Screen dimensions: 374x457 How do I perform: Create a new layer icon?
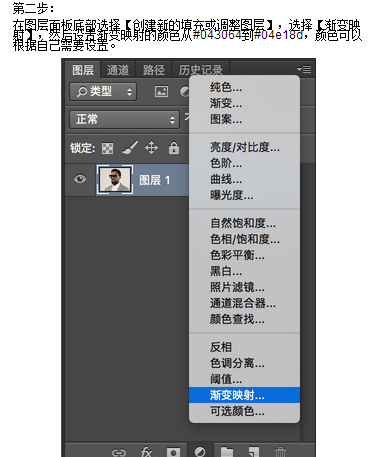point(253,452)
